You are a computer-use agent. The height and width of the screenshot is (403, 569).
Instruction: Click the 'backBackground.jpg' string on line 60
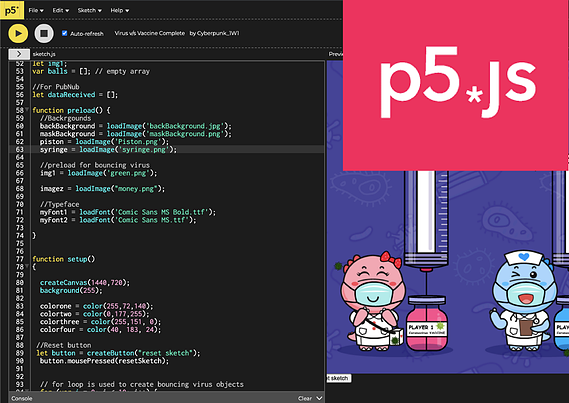coord(185,126)
